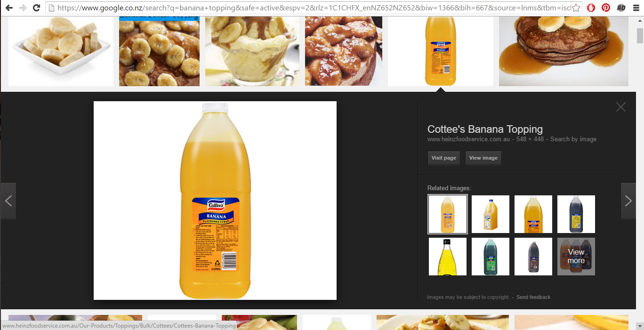
Task: Close the image preview panel with X
Action: [621, 107]
